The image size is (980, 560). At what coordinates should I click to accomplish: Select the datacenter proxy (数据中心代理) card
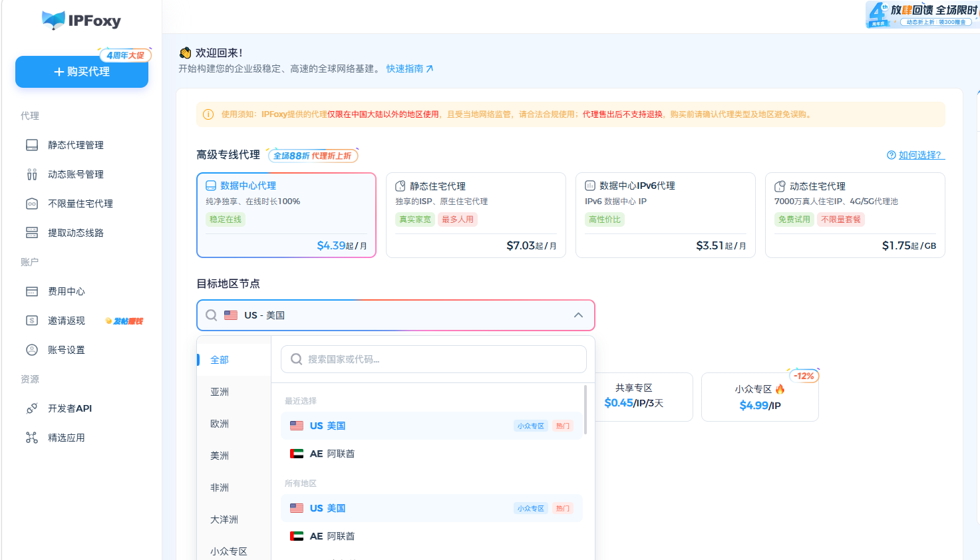(x=286, y=215)
